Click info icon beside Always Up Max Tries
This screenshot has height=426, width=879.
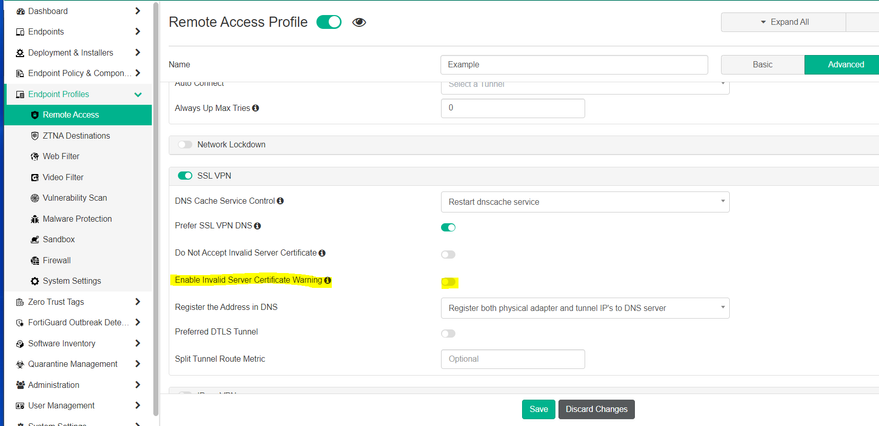point(256,108)
